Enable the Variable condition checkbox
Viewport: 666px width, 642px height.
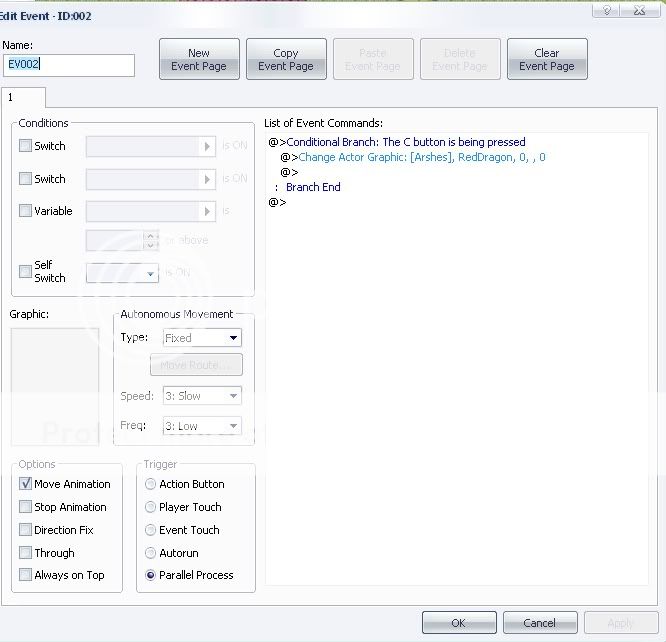[x=26, y=211]
